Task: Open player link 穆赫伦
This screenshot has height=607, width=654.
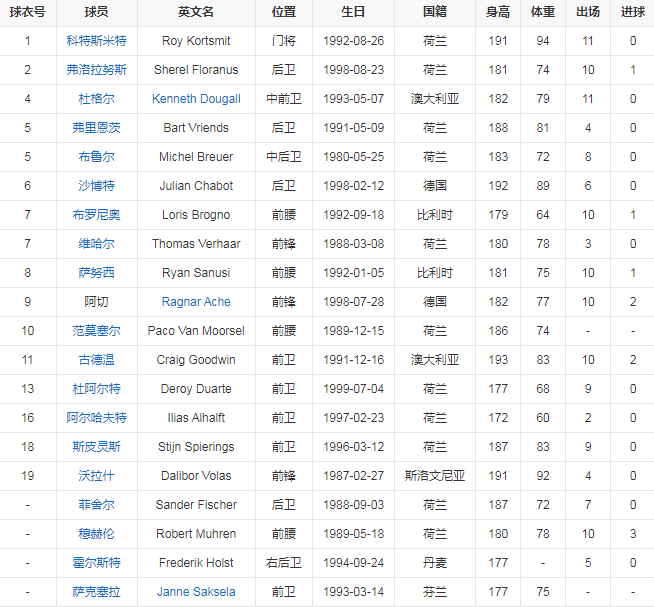Action: [97, 534]
